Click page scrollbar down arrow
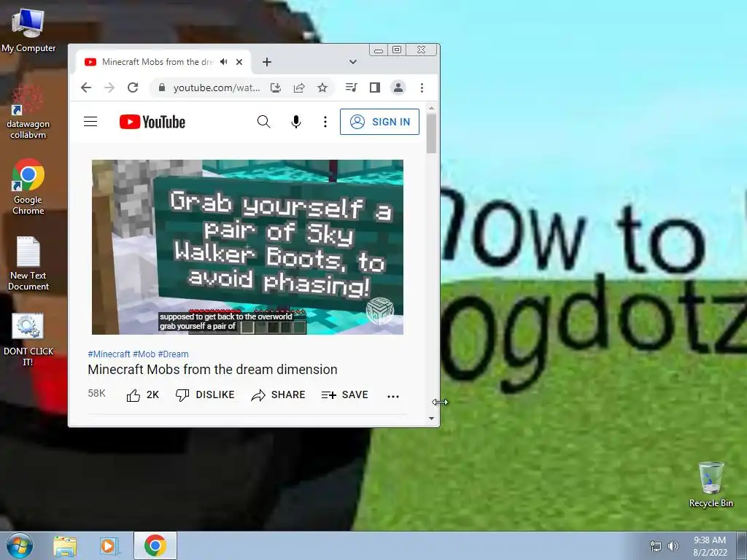This screenshot has width=747, height=560. pos(431,419)
